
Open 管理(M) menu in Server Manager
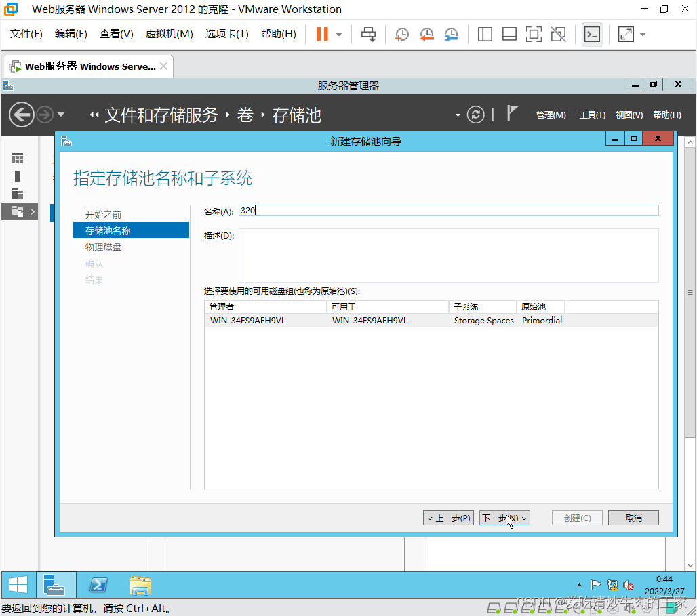pyautogui.click(x=551, y=115)
